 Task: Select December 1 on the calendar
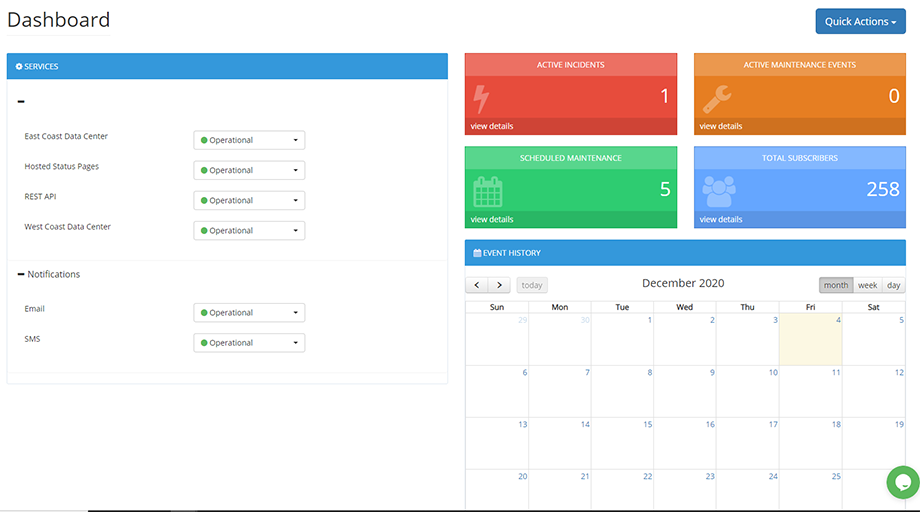point(622,339)
